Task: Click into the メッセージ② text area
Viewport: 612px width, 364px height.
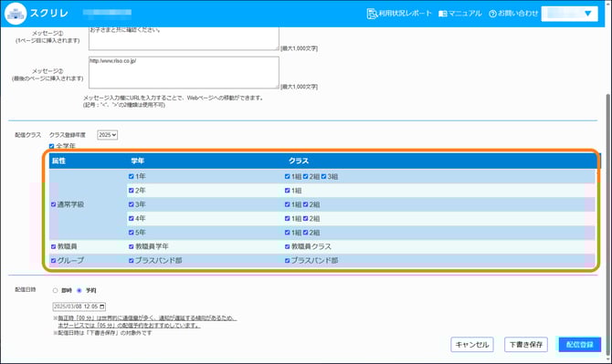Action: point(184,72)
